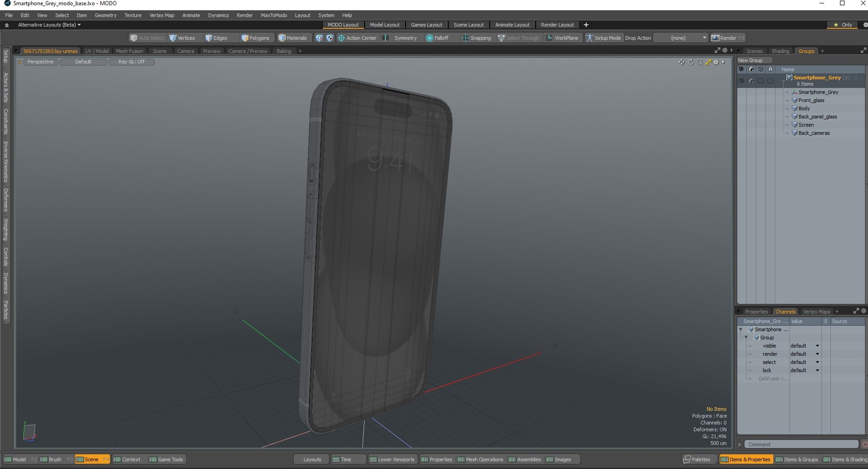Click the Mesh Operations button
The height and width of the screenshot is (469, 868).
(480, 460)
